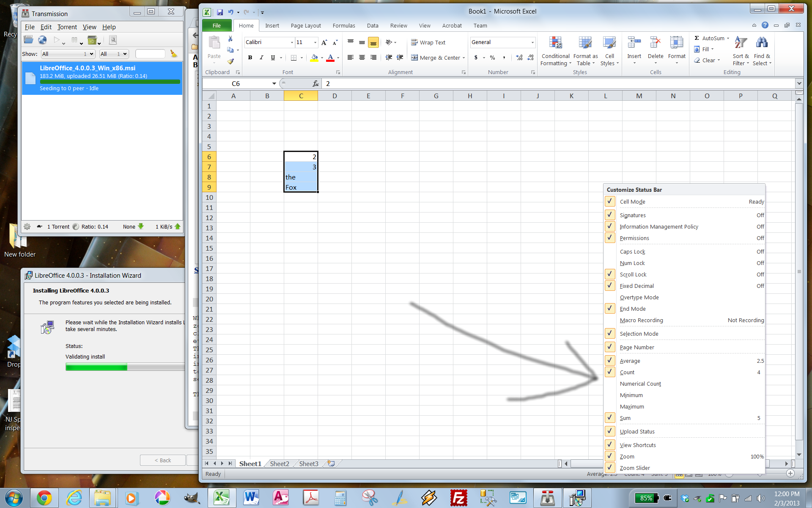Click the Save icon in Quick Access Toolbar
Viewport: 812px width, 508px height.
point(220,12)
